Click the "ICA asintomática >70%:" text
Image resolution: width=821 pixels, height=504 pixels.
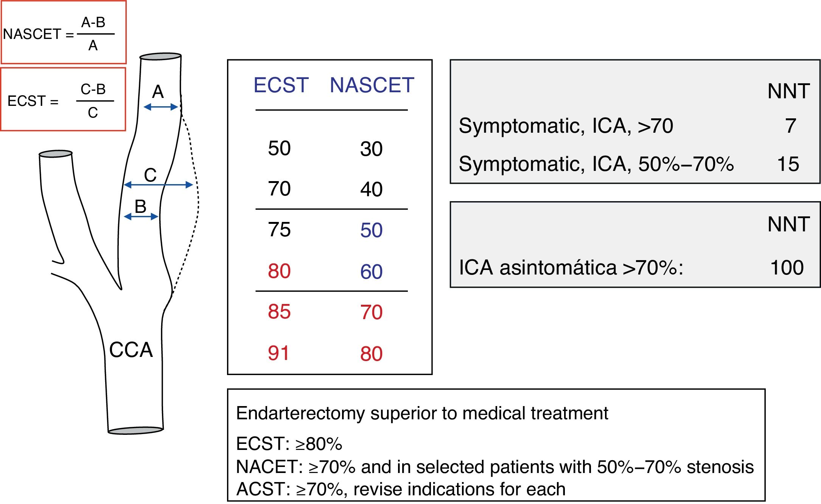[571, 268]
